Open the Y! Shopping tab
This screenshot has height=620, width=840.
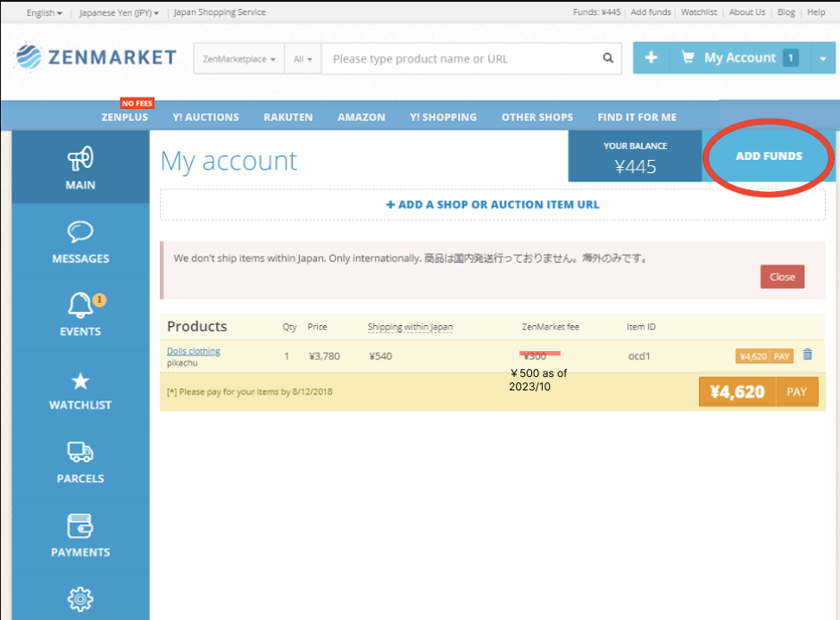[443, 117]
